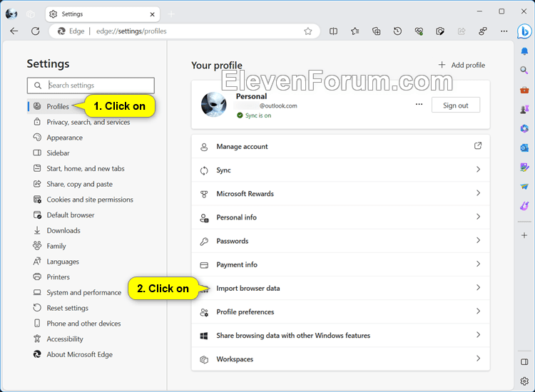This screenshot has width=535, height=392.
Task: Open split screen view icon
Action: [333, 31]
